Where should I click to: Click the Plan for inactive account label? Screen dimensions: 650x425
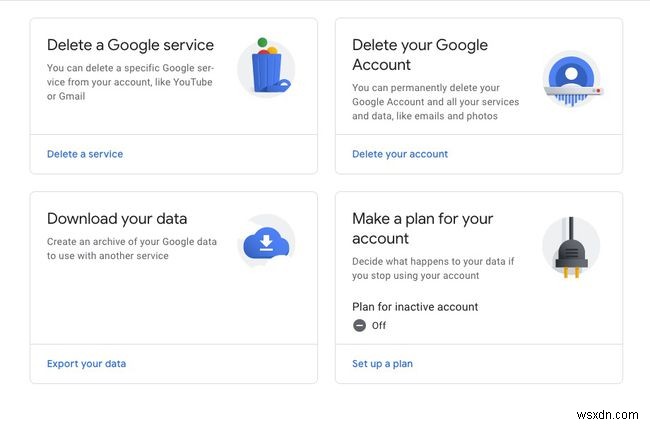(x=415, y=307)
